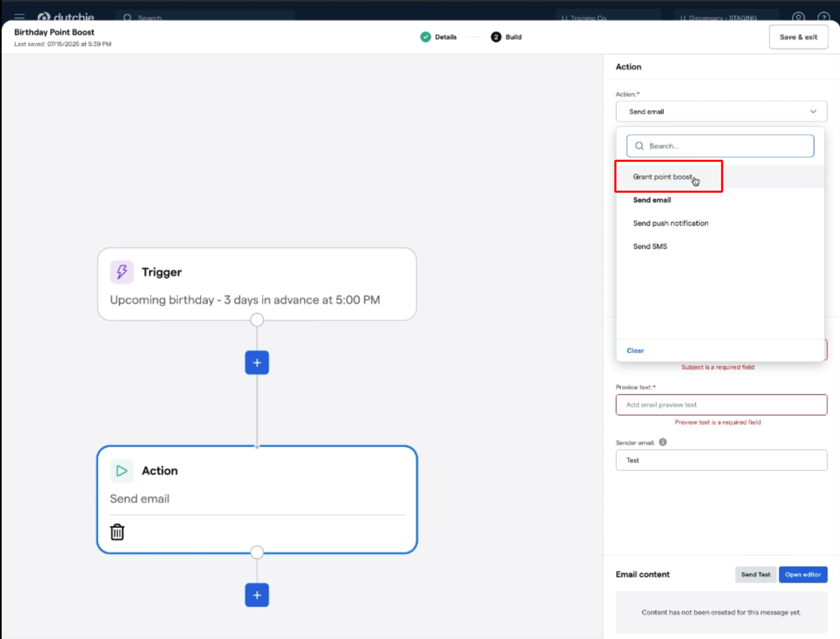This screenshot has width=840, height=639.
Task: Click the Email content heading
Action: tap(643, 574)
